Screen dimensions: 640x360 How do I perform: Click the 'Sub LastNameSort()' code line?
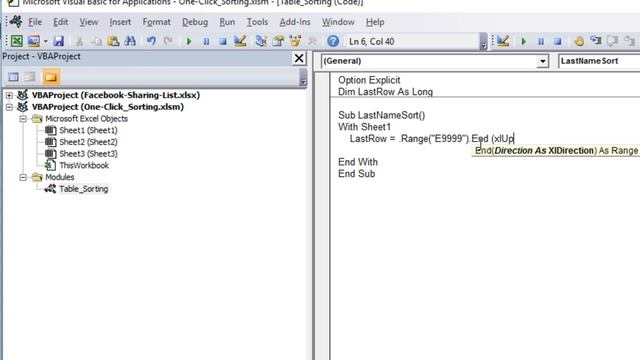tap(382, 115)
